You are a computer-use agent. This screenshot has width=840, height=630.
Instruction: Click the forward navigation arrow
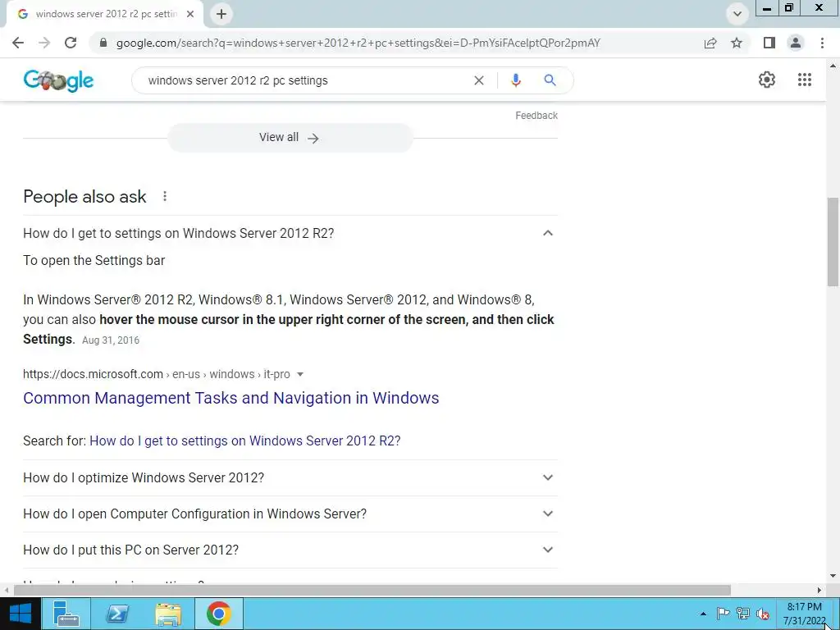tap(44, 43)
